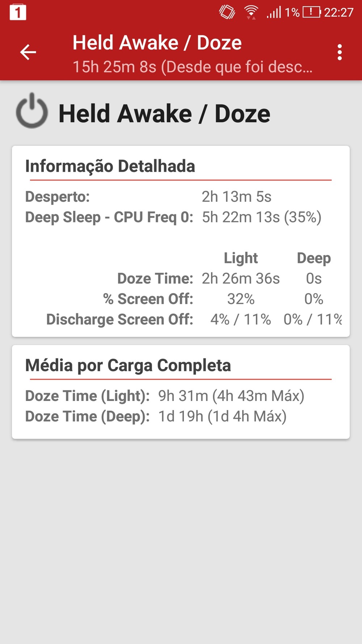
Task: Tap the Desperto 2h 13m 5s row
Action: 148,197
